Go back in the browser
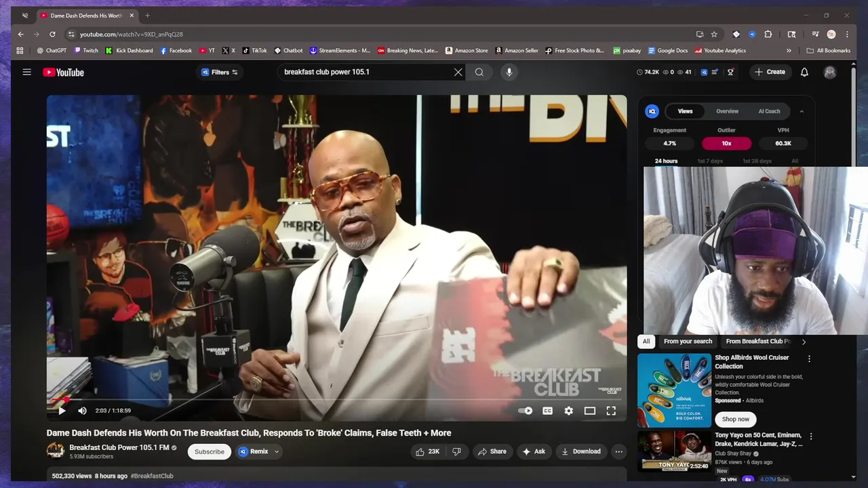Image resolution: width=868 pixels, height=488 pixels. click(21, 34)
